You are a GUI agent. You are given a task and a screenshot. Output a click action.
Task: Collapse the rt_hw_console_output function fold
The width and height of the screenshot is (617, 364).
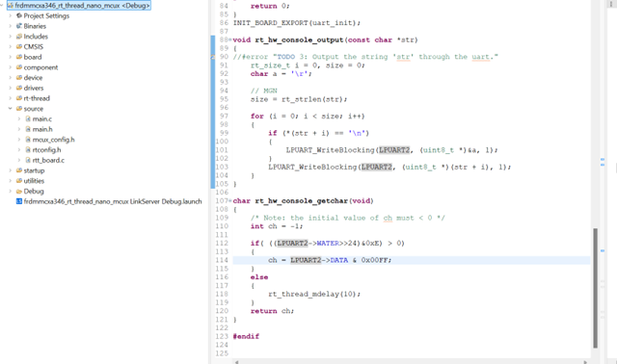coord(230,39)
